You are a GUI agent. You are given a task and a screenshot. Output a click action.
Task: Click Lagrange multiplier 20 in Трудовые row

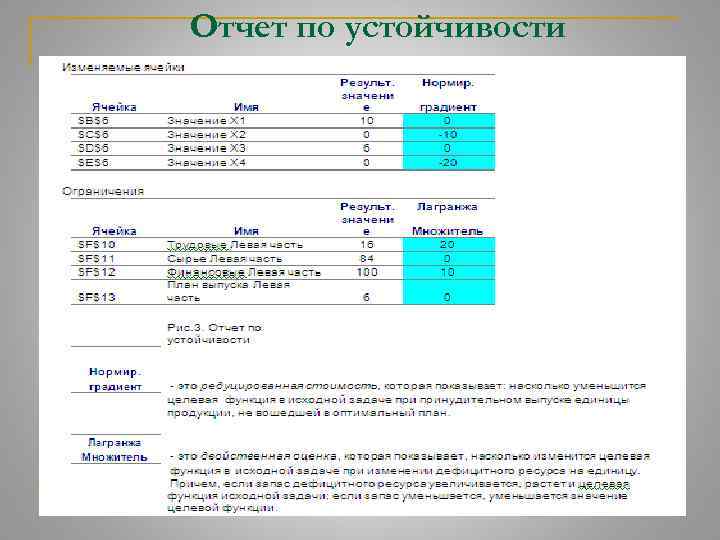pos(449,244)
